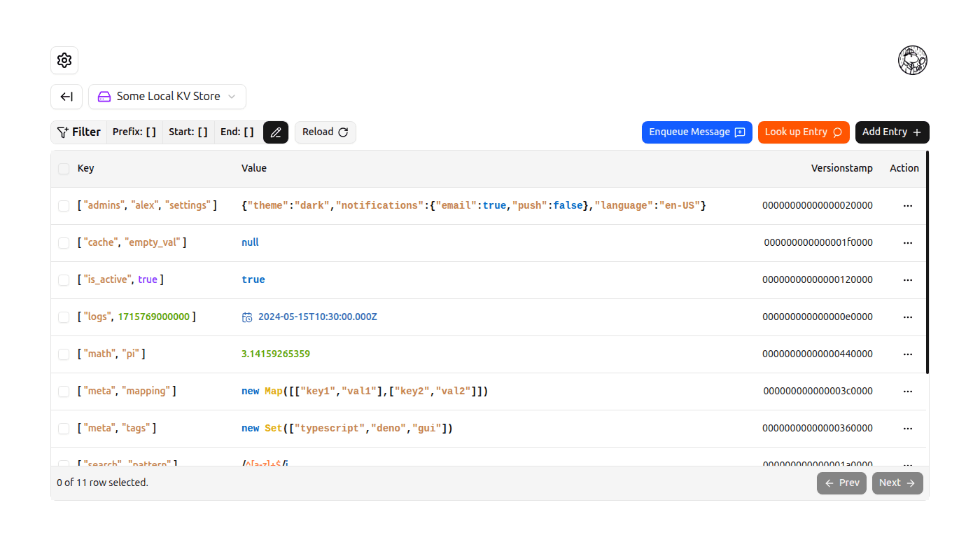This screenshot has width=980, height=540.
Task: Click the magnifier icon in Look up Entry
Action: pyautogui.click(x=837, y=132)
